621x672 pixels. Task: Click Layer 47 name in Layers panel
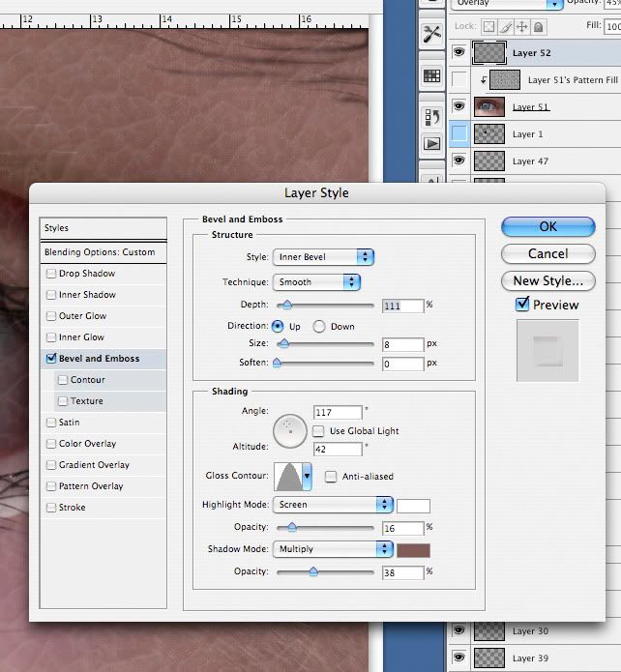click(x=530, y=161)
